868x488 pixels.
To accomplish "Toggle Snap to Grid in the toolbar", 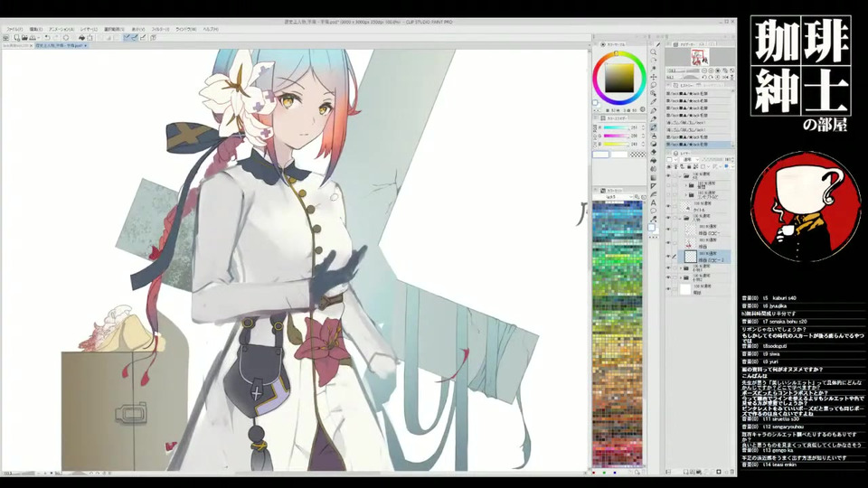I will coord(142,37).
